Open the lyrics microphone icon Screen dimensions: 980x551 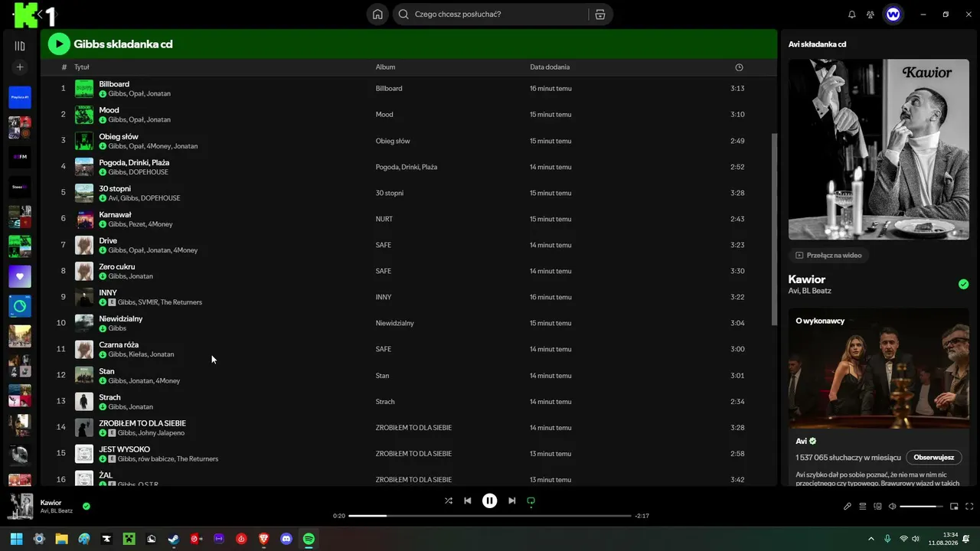point(848,506)
